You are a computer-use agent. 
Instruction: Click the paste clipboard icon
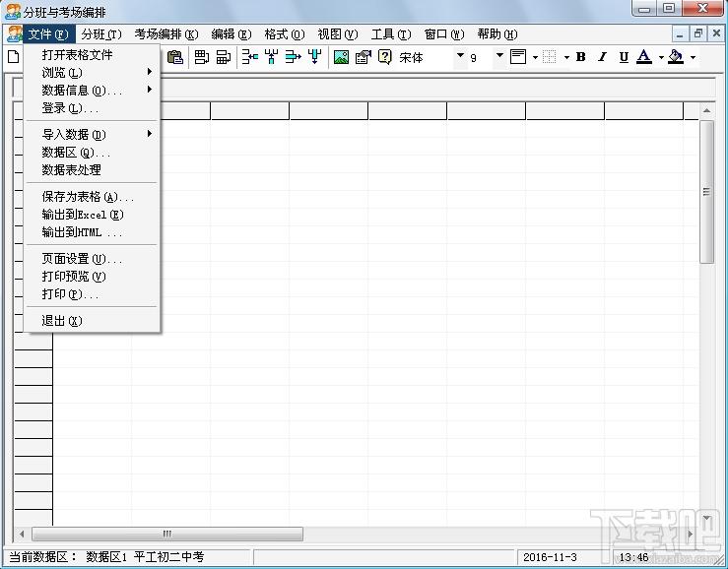click(x=175, y=57)
